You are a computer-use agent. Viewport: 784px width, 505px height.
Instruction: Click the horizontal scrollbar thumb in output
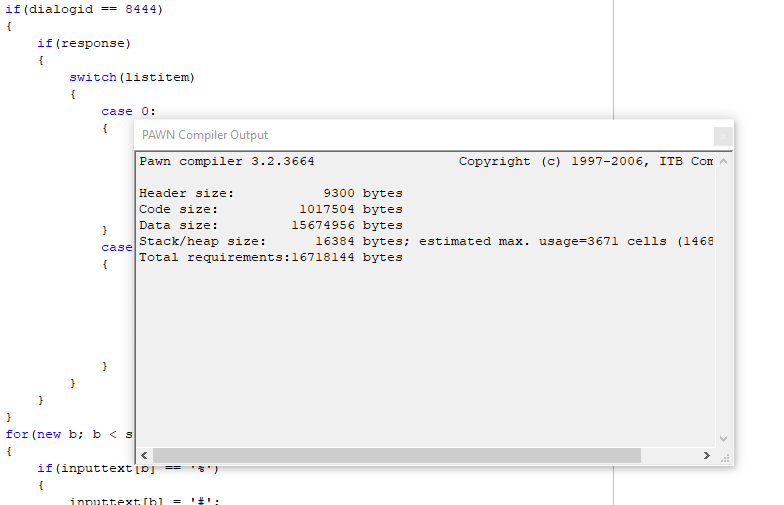point(396,455)
